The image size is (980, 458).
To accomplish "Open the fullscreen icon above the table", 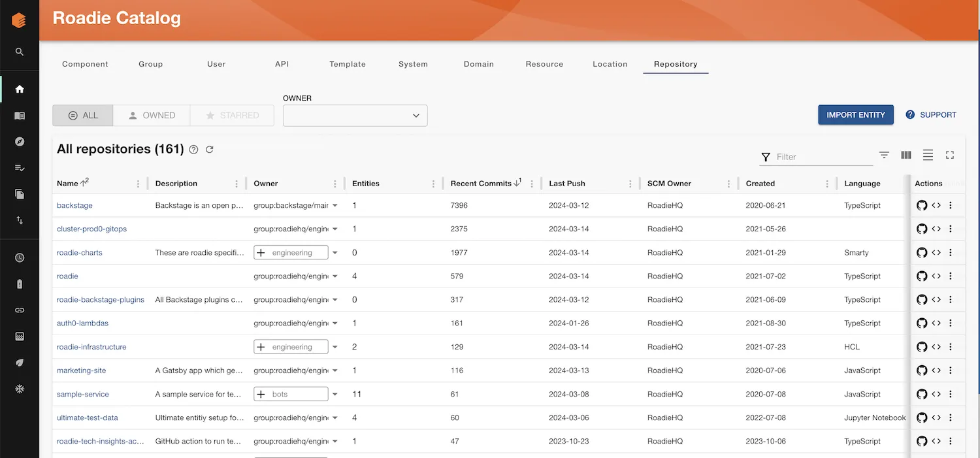I will click(949, 155).
